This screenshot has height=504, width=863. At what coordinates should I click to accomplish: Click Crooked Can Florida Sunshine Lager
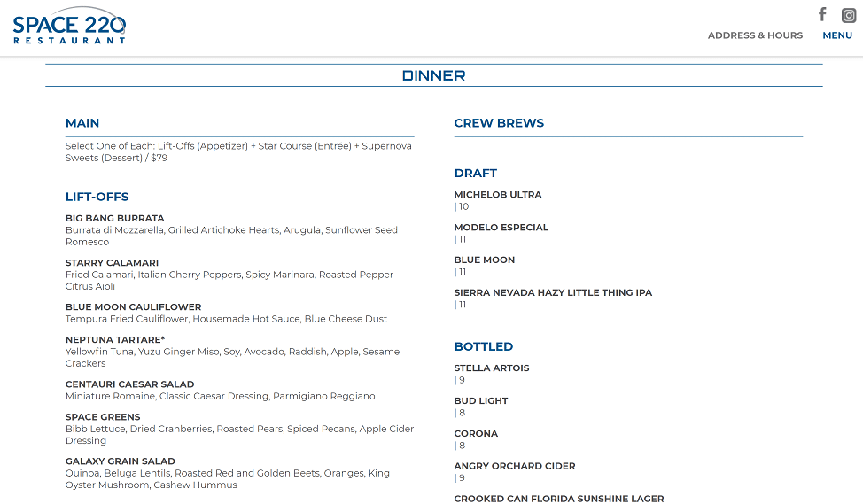pos(559,499)
